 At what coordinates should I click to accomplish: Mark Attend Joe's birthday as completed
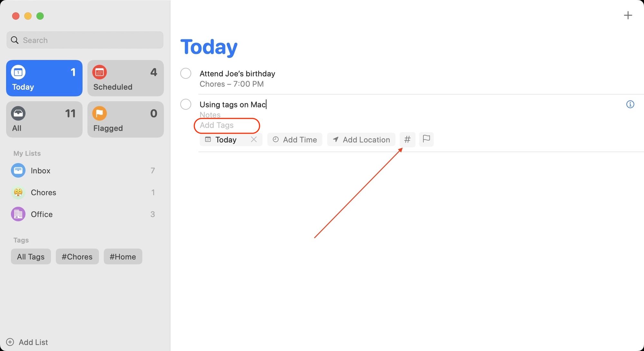pos(186,73)
